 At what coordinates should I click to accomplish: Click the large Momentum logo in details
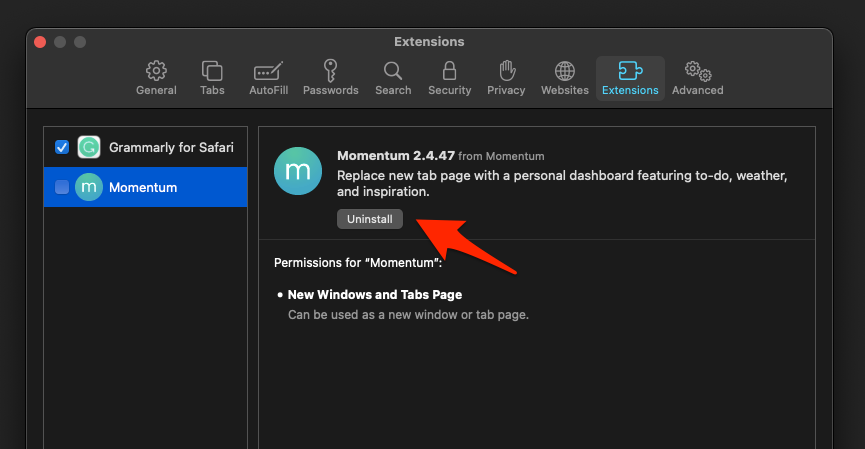point(298,172)
